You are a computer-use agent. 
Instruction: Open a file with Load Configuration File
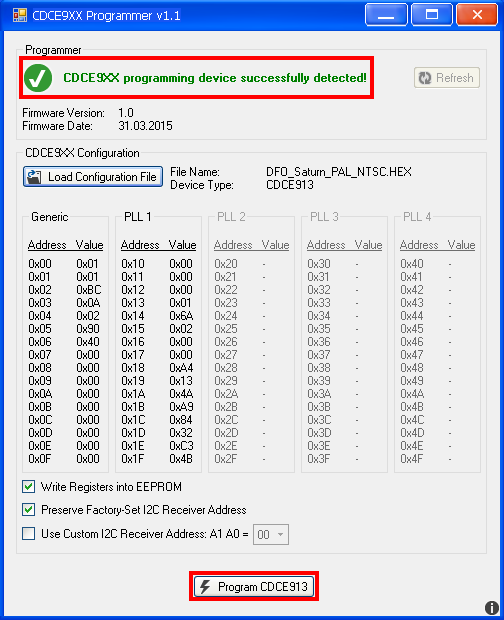(x=93, y=177)
